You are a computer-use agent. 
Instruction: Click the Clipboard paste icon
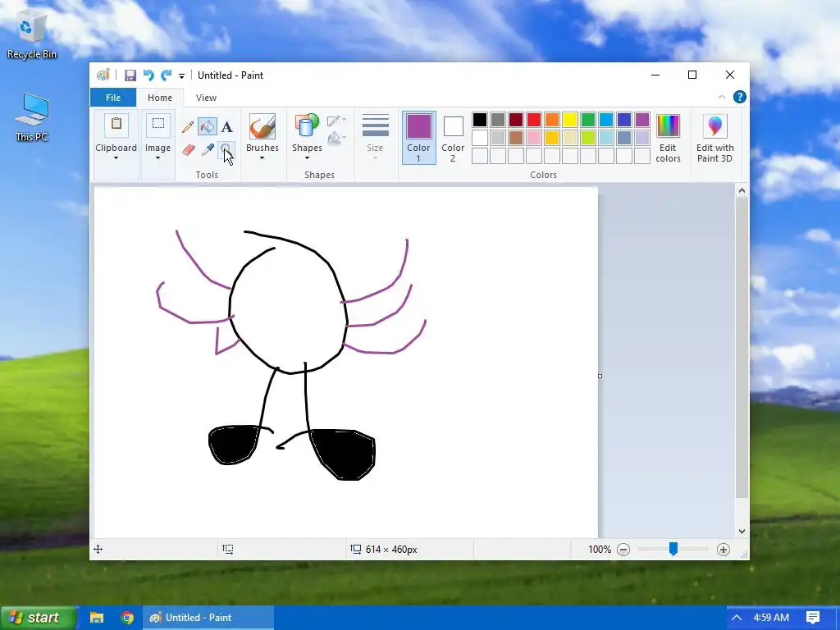[x=116, y=125]
